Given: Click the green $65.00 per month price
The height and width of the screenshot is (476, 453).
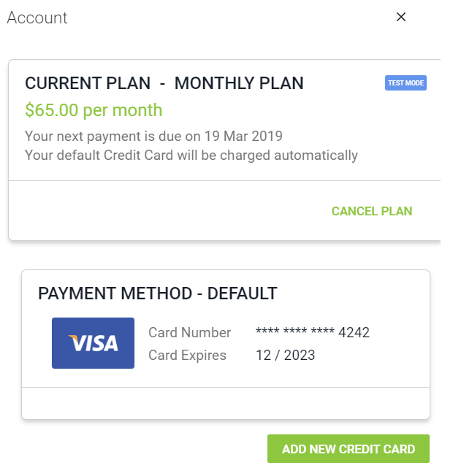Looking at the screenshot, I should tap(94, 110).
